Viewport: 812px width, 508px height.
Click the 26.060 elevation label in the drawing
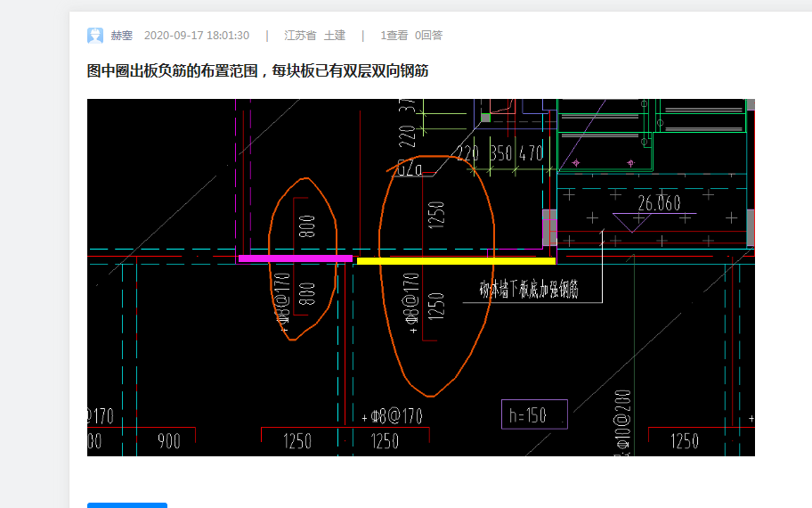[x=659, y=203]
